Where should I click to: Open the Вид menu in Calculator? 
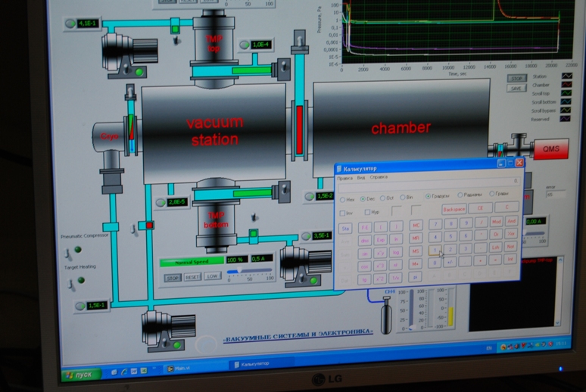click(x=361, y=178)
